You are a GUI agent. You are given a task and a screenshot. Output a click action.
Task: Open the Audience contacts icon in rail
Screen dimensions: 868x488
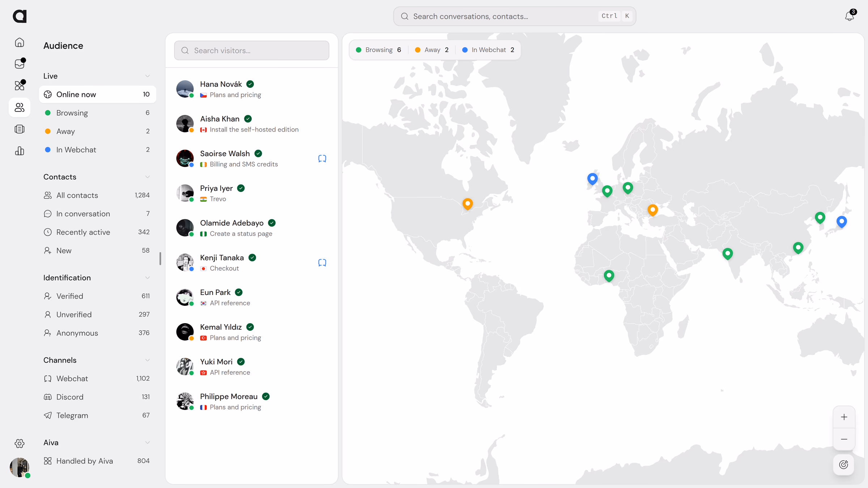pyautogui.click(x=20, y=107)
